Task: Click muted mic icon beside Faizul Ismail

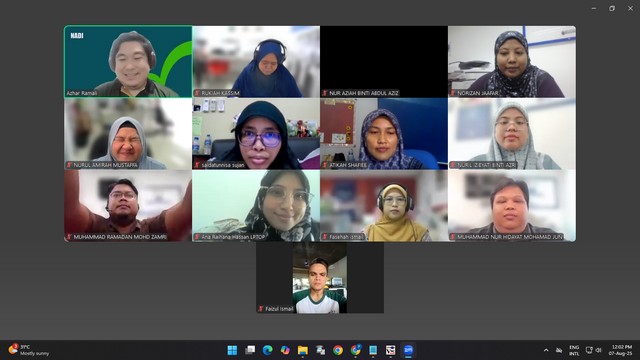Action: pos(261,309)
